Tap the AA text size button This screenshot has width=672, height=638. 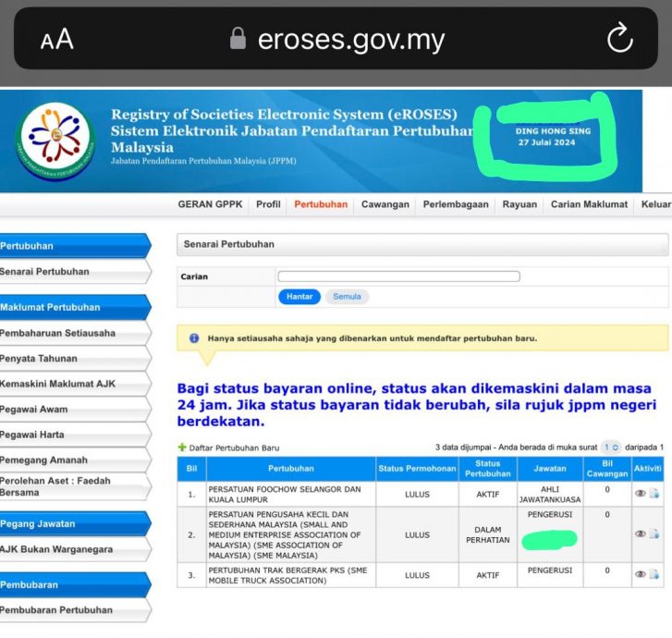[x=56, y=40]
